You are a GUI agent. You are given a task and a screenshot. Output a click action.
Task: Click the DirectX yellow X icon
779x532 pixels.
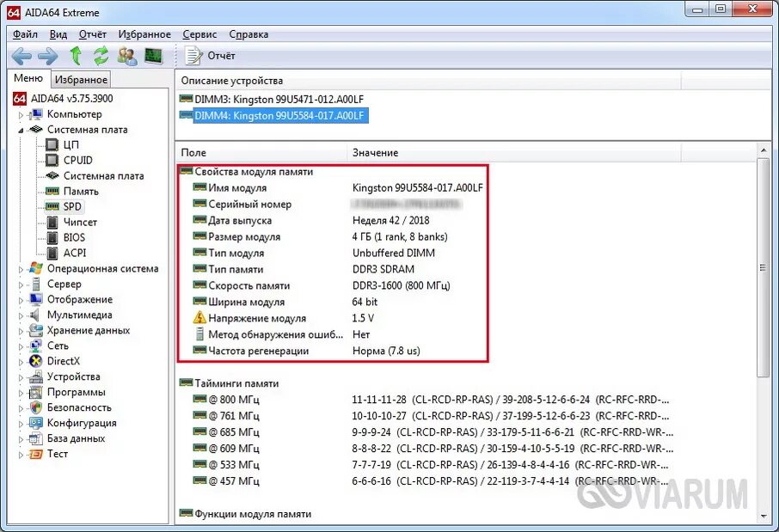click(x=36, y=361)
